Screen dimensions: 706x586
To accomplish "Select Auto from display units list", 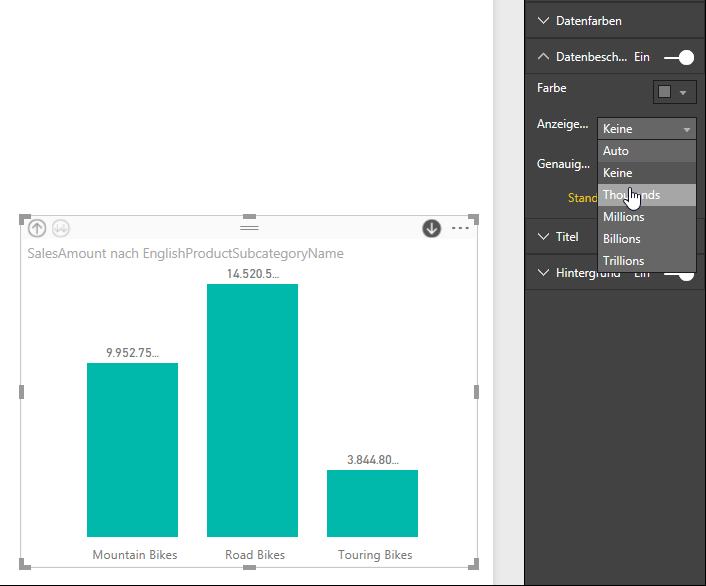I will click(x=647, y=151).
